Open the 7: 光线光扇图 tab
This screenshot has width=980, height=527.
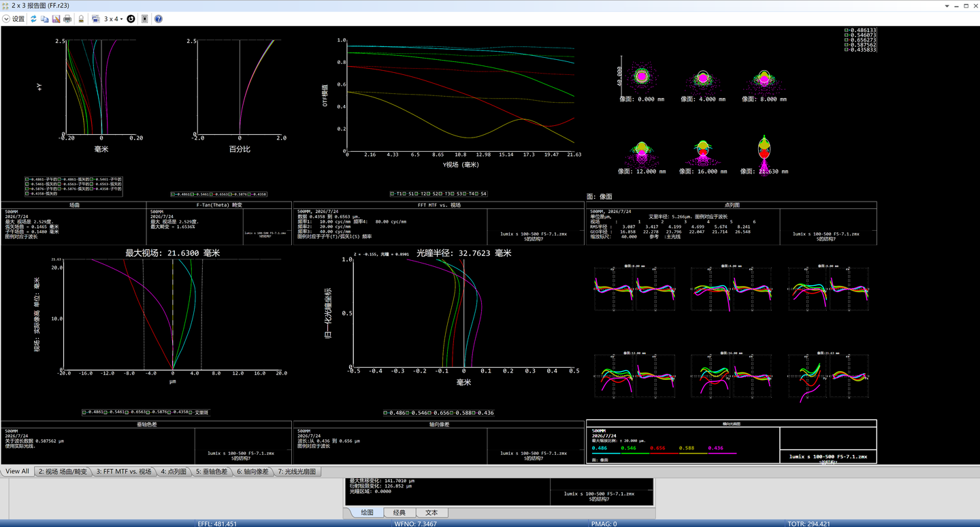pos(297,471)
